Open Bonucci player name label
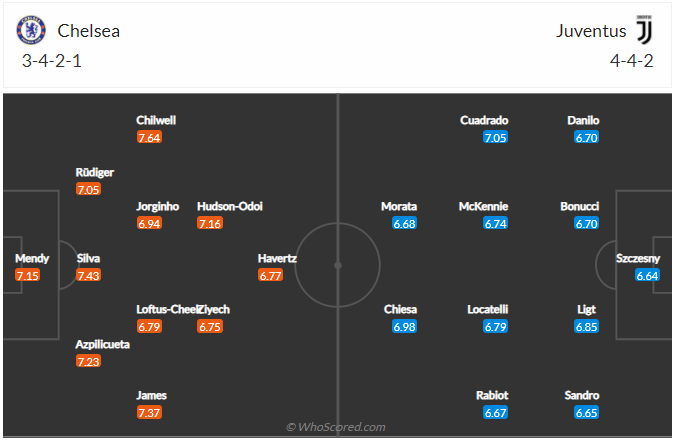Image resolution: width=673 pixels, height=444 pixels. [580, 206]
